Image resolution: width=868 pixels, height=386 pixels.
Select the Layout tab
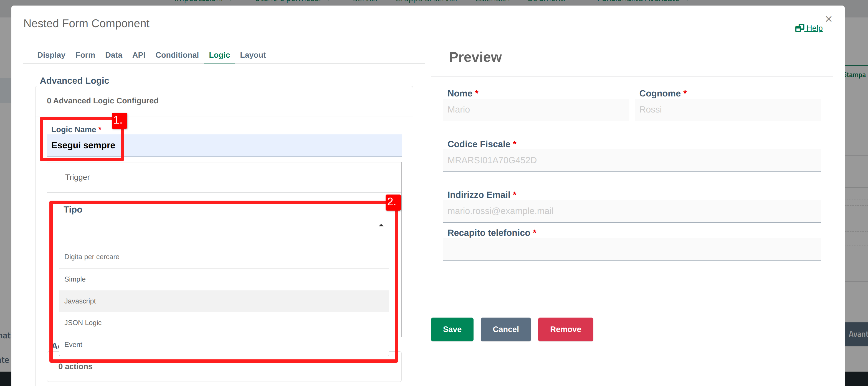pos(253,55)
